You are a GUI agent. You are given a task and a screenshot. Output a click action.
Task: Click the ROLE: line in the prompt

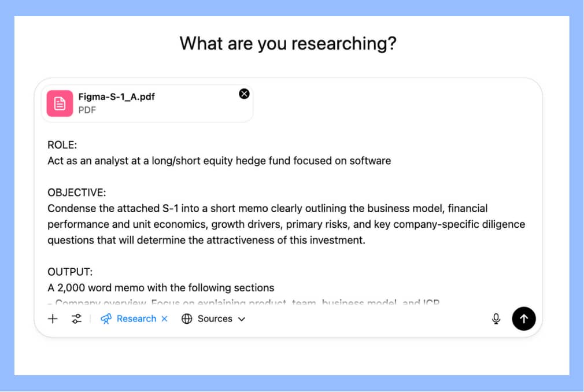pos(62,145)
